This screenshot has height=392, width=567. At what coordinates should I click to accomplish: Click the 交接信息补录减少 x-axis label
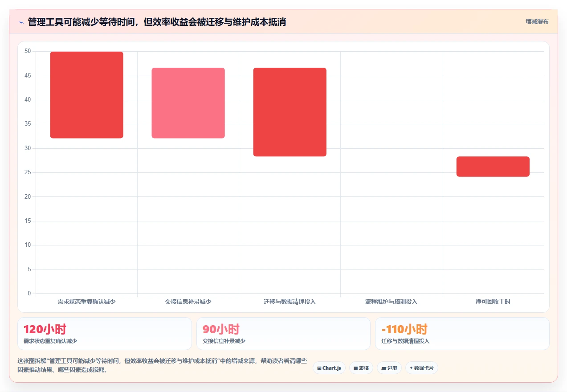[188, 302]
